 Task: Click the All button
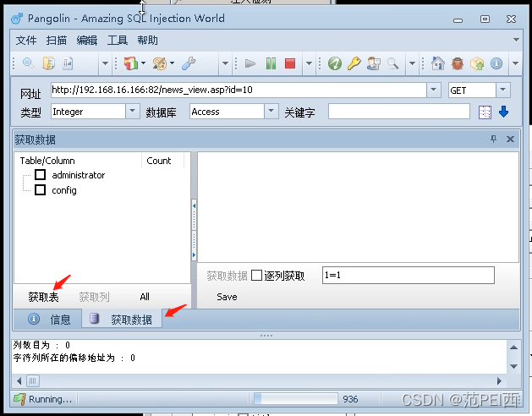[x=145, y=297]
